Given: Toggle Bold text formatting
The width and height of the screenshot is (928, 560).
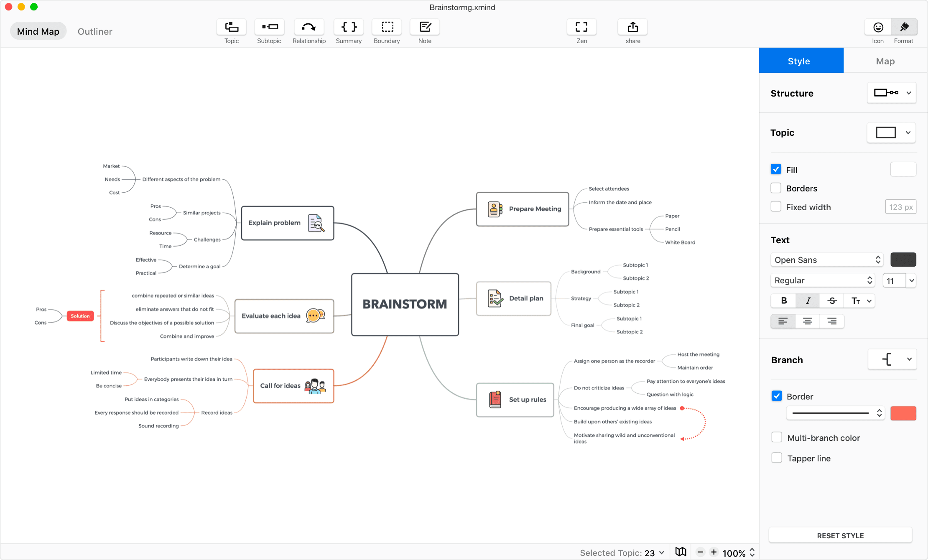Looking at the screenshot, I should tap(784, 301).
